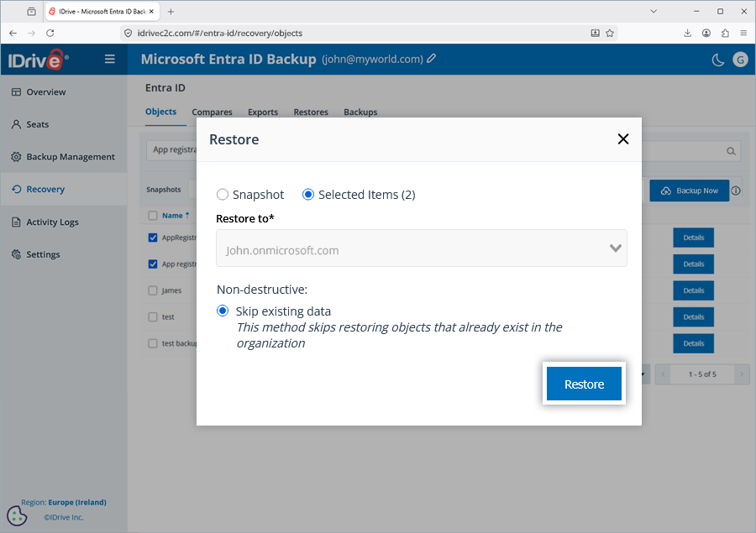This screenshot has height=533, width=756.
Task: Close the IDrive browser tab
Action: click(151, 12)
